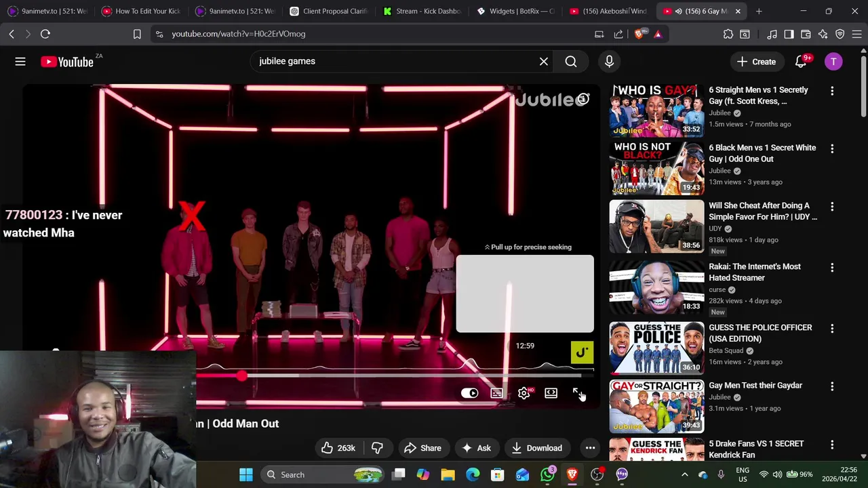
Task: Download the video
Action: pos(537,448)
